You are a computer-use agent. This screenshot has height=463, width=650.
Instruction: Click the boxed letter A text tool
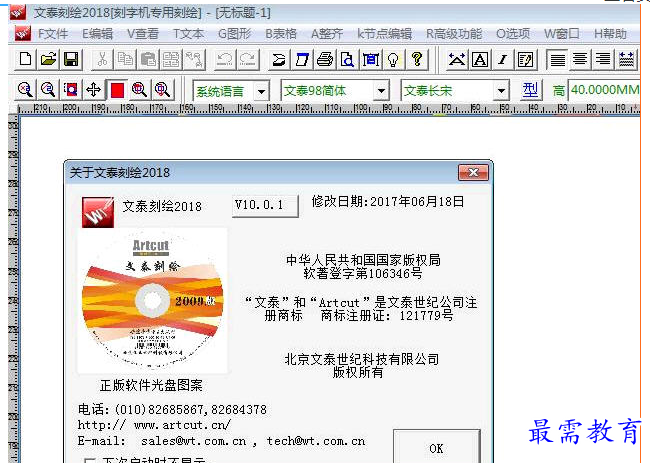(x=480, y=59)
